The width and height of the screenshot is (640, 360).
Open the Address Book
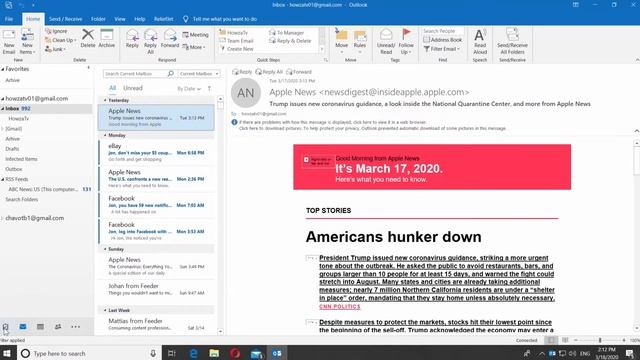pyautogui.click(x=443, y=40)
